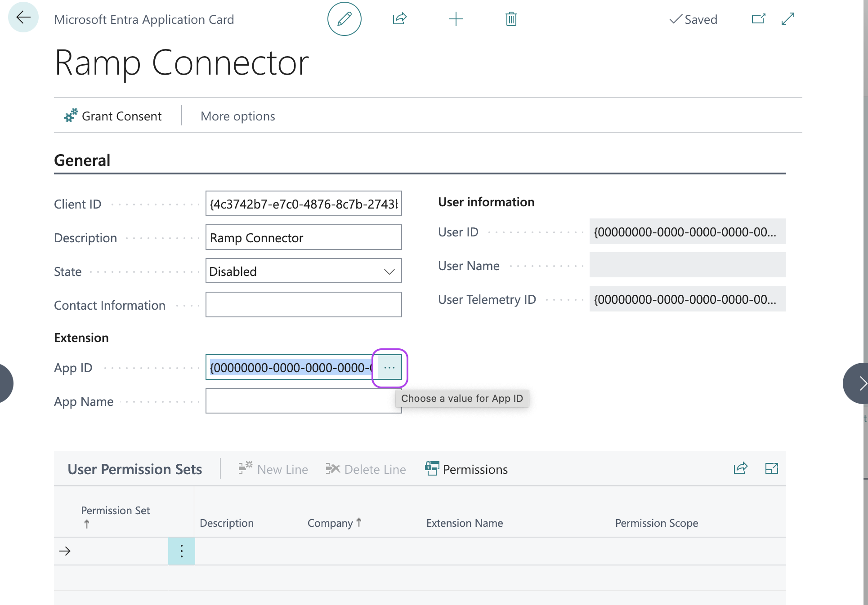
Task: Open Permissions action in subpage toolbar
Action: [x=466, y=469]
